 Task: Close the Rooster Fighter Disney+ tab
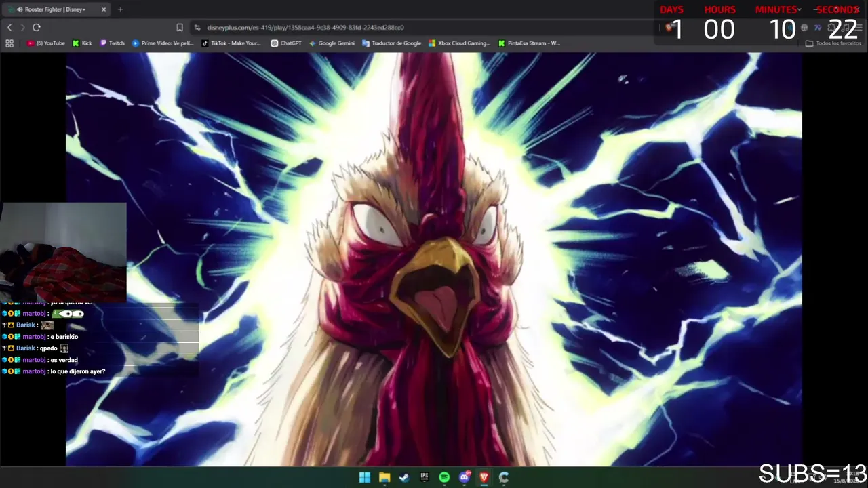point(104,9)
